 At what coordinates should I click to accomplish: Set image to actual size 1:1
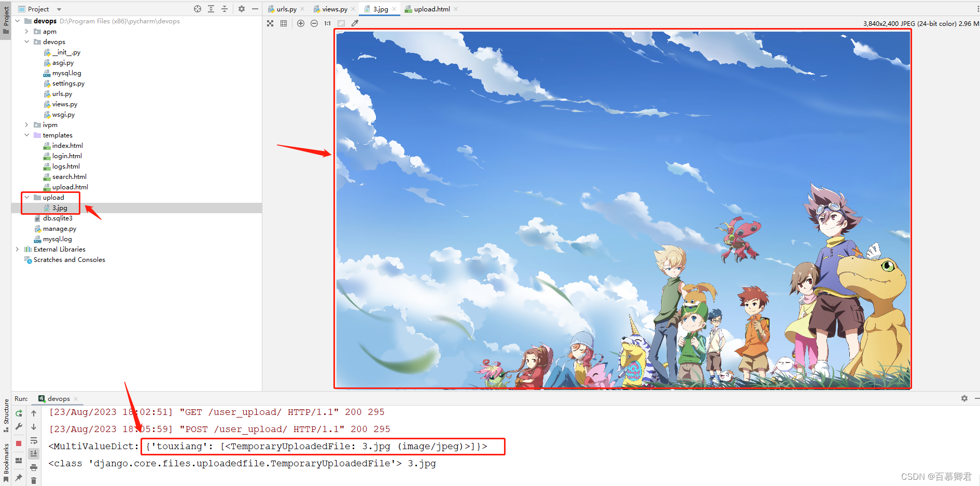[328, 23]
